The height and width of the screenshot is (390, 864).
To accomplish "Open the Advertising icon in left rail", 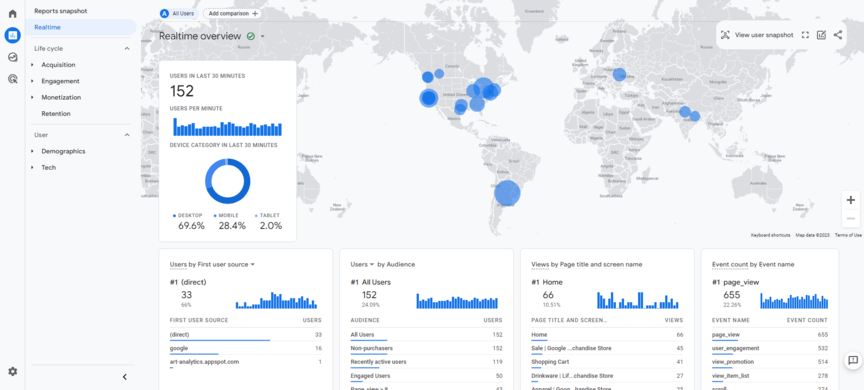I will 12,79.
